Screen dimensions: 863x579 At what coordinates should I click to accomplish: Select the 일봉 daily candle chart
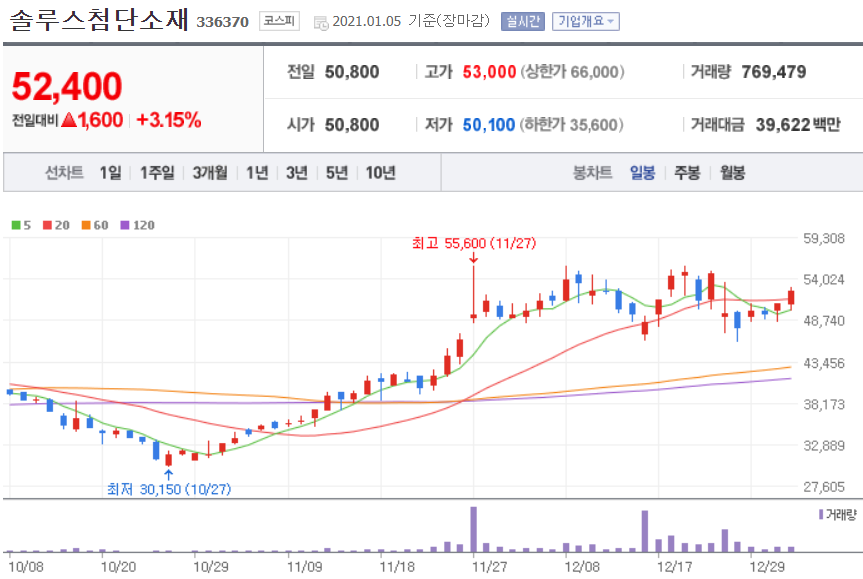pos(642,173)
